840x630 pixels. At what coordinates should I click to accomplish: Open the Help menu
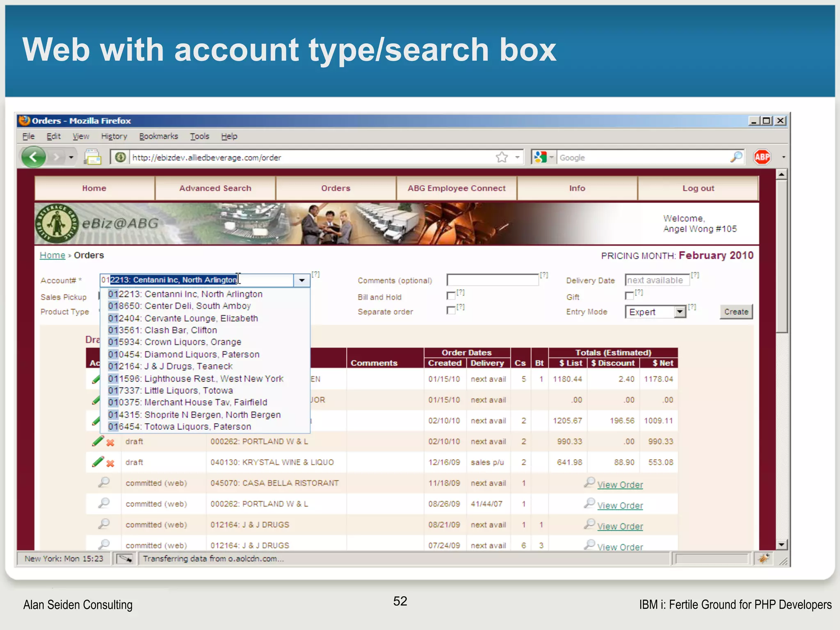pyautogui.click(x=229, y=136)
